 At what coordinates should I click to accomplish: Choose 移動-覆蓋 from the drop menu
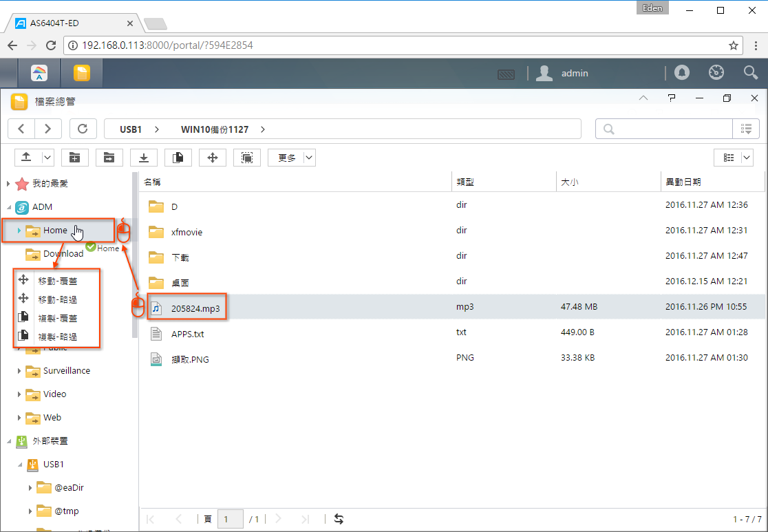tap(57, 281)
